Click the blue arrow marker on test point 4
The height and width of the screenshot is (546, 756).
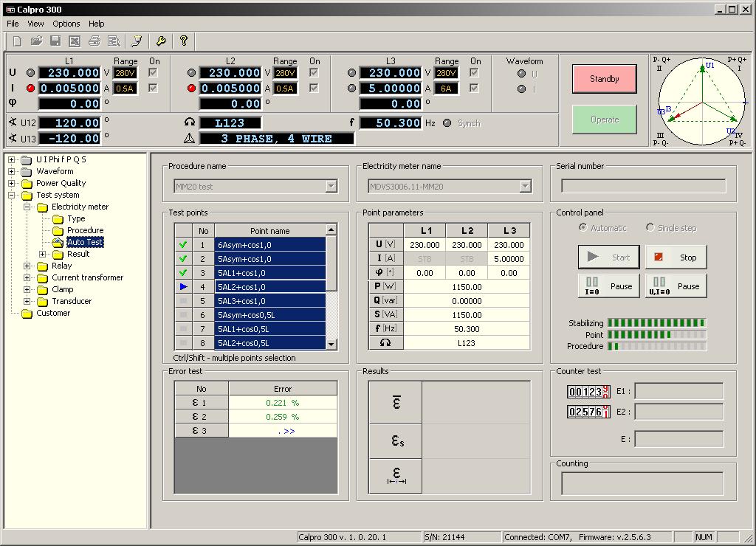tap(183, 287)
